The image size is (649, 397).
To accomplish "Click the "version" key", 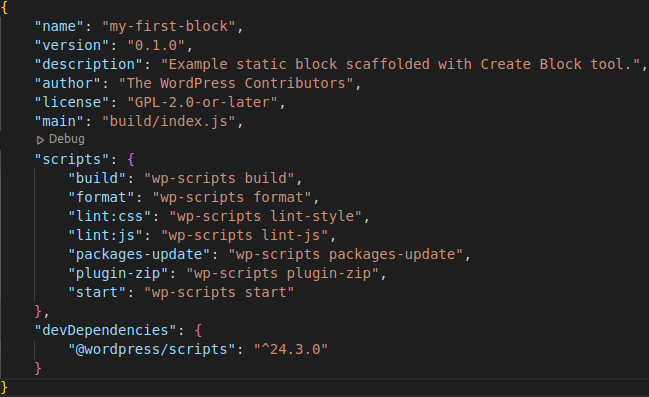I will tap(72, 46).
